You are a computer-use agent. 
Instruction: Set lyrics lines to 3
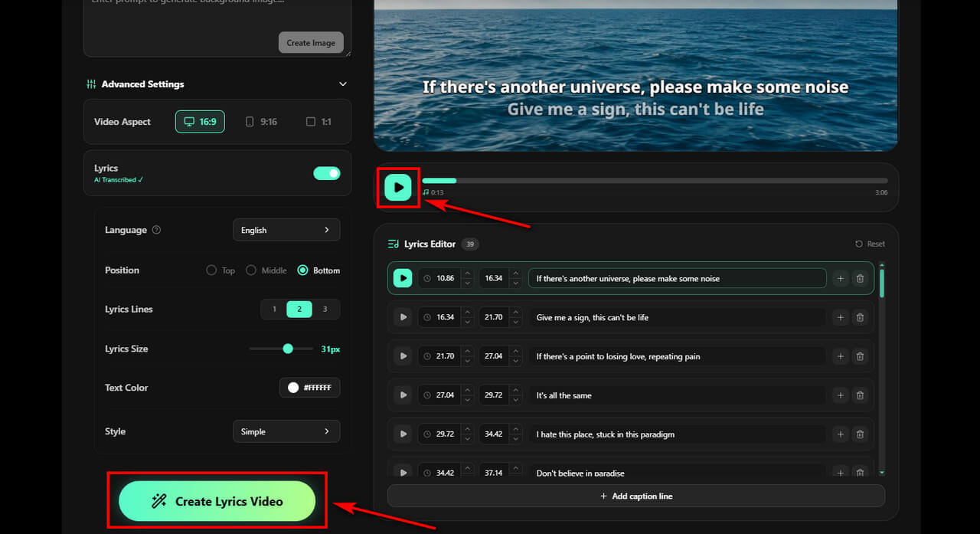pos(325,310)
